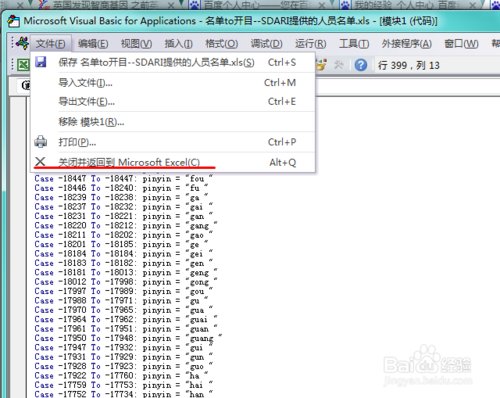
Task: Click the code line with pinyin "gou"
Action: pyautogui.click(x=124, y=291)
